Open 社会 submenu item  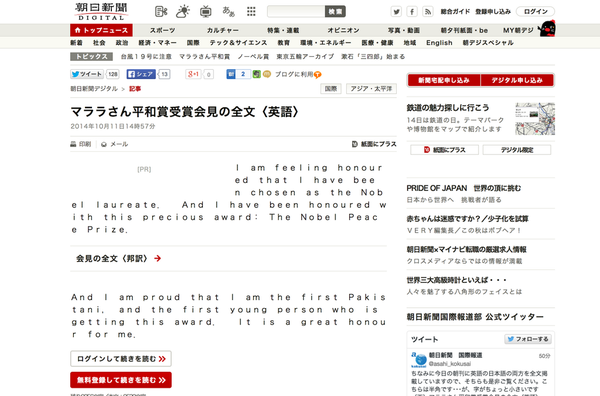pos(99,43)
